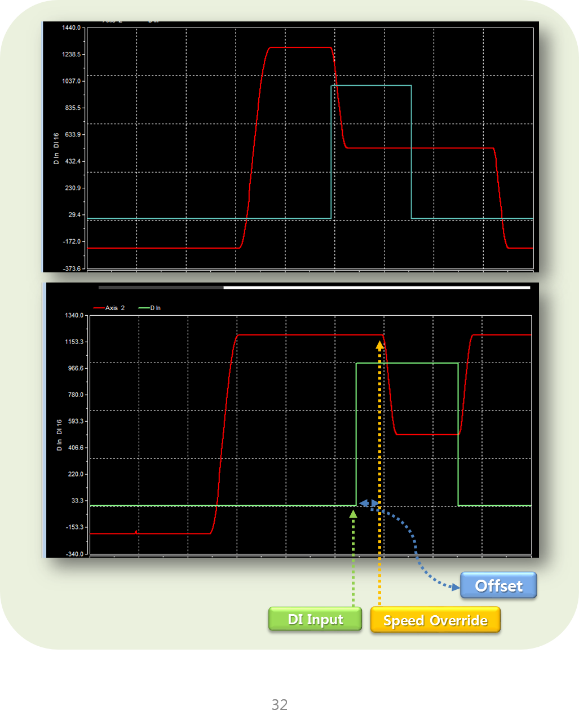Click the small red spike marker on lower chart baseline
This screenshot has width=579, height=728.
136,531
